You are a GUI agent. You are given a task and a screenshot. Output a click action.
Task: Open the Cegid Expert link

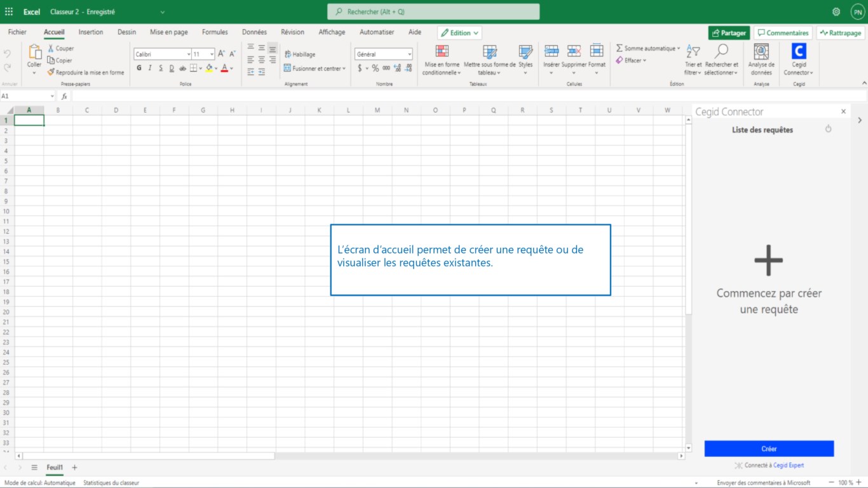tap(789, 465)
